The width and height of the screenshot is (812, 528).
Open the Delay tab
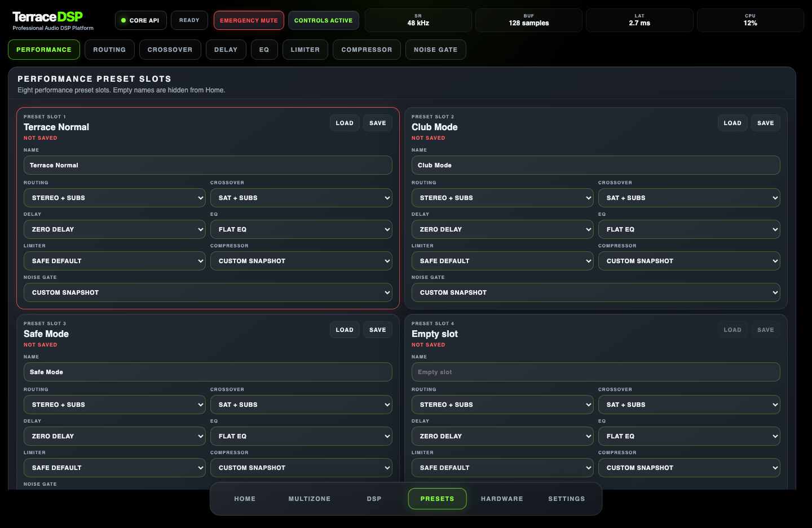point(226,50)
